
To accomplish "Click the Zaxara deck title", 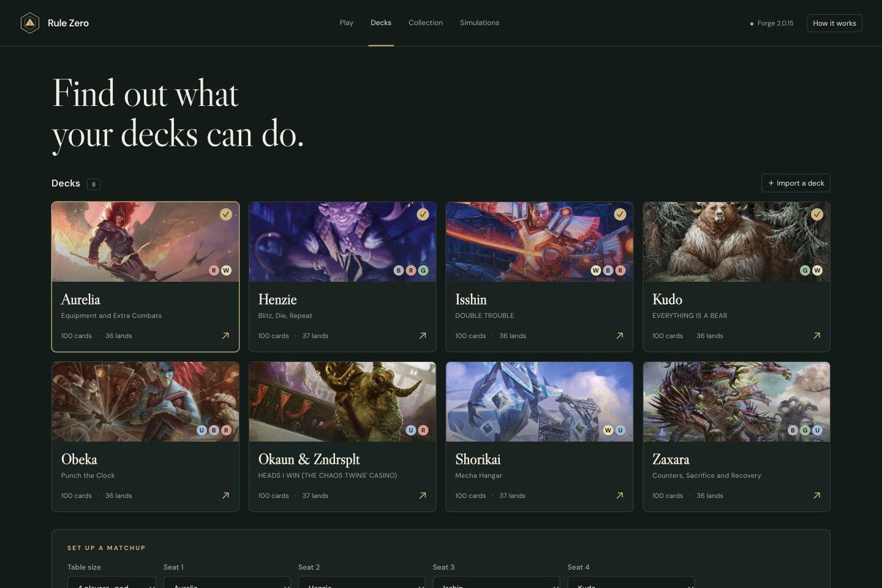I will [x=671, y=459].
